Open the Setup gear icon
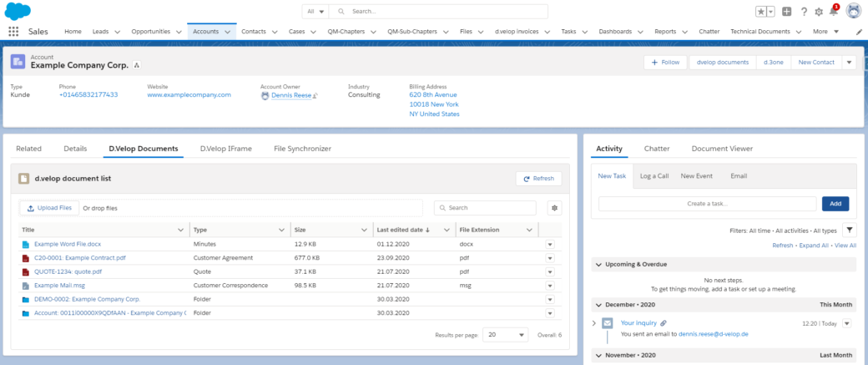This screenshot has width=868, height=365. pyautogui.click(x=819, y=12)
